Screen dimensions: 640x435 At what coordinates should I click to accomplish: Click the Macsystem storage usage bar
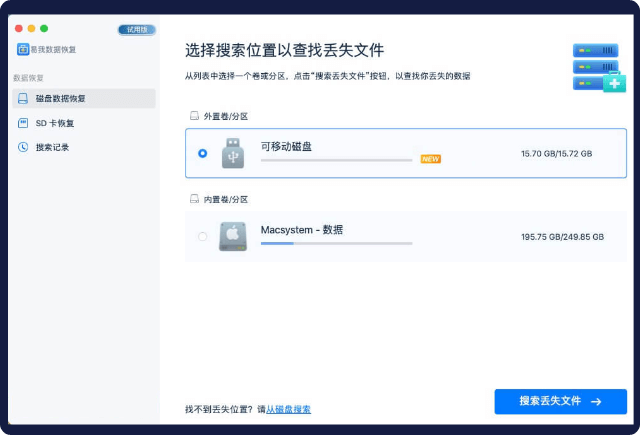click(336, 243)
